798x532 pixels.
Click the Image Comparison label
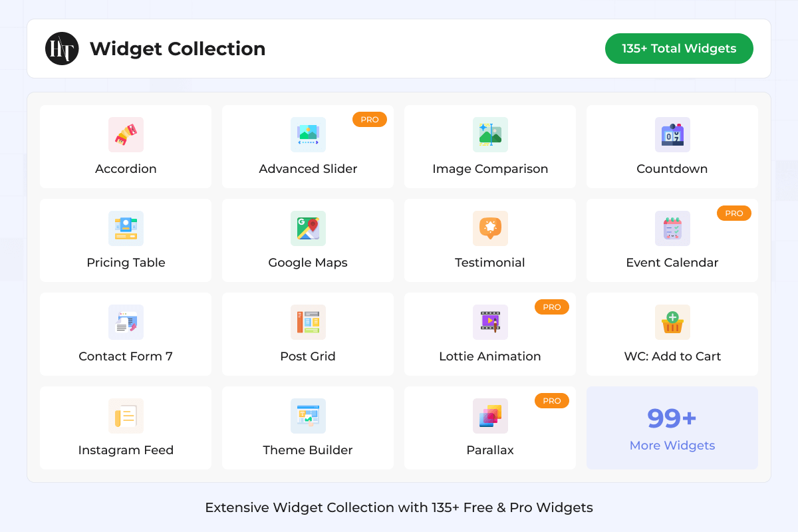pyautogui.click(x=490, y=169)
